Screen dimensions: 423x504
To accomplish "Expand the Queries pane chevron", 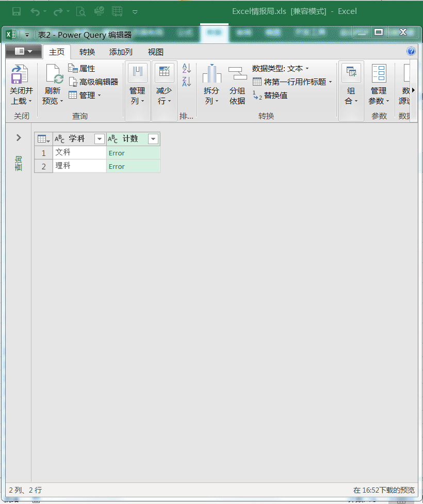I will 19,137.
